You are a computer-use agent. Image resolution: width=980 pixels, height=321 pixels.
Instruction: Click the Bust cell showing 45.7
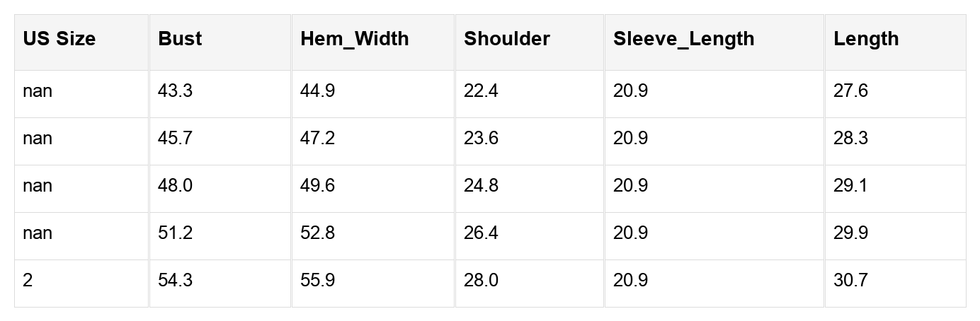175,139
